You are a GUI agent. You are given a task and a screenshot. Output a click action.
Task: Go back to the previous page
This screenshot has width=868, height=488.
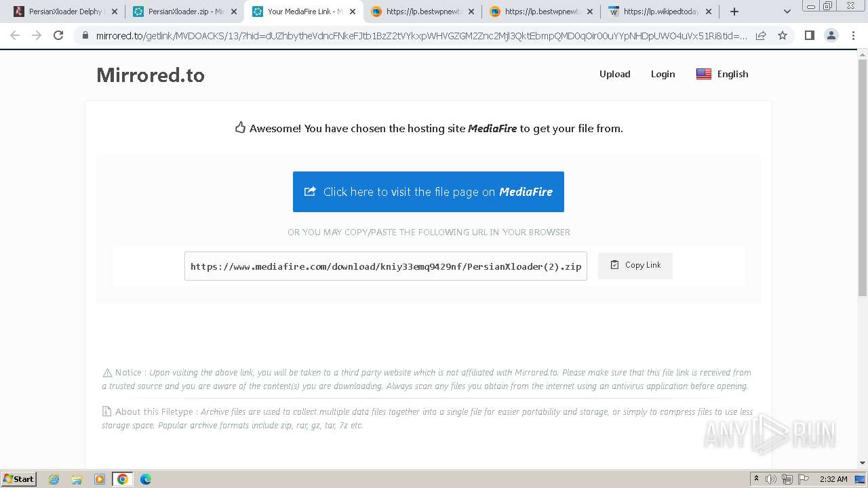(x=15, y=35)
